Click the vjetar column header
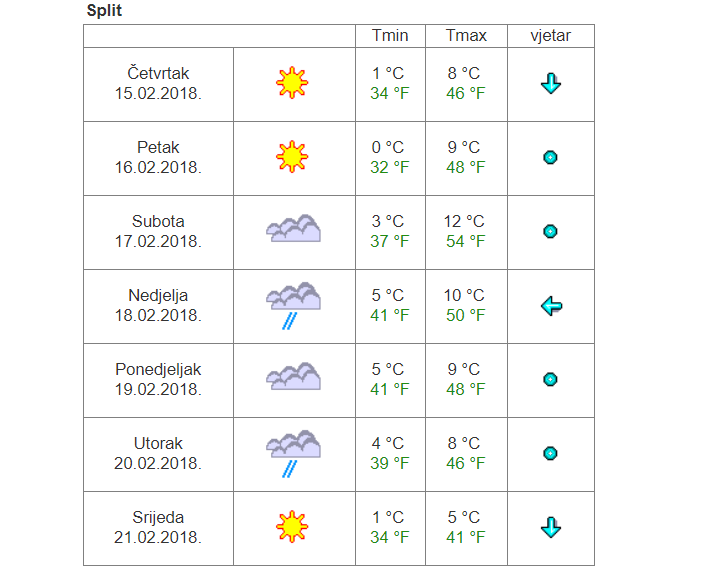718x575 pixels. [x=551, y=36]
